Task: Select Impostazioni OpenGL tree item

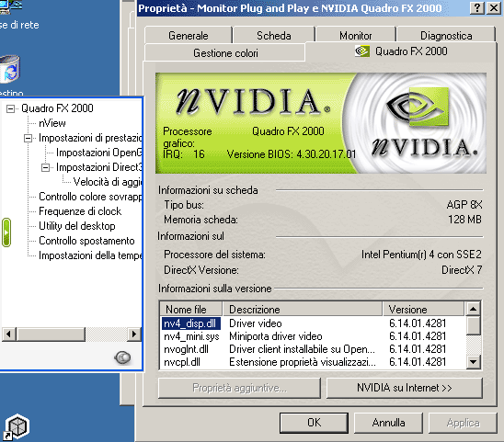Action: tap(98, 153)
